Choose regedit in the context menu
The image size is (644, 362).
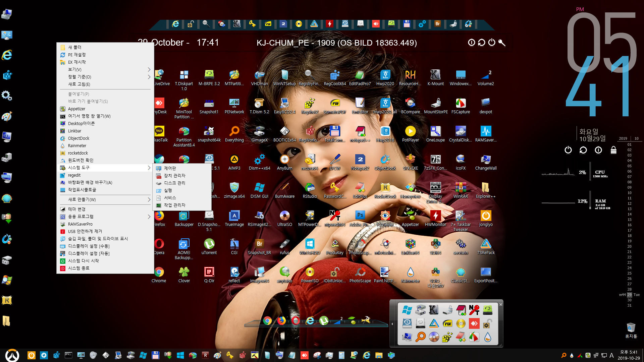[x=105, y=175]
